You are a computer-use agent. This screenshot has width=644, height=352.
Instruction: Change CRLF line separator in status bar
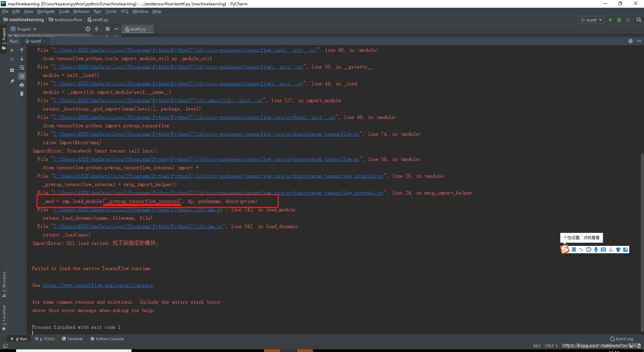pyautogui.click(x=551, y=346)
